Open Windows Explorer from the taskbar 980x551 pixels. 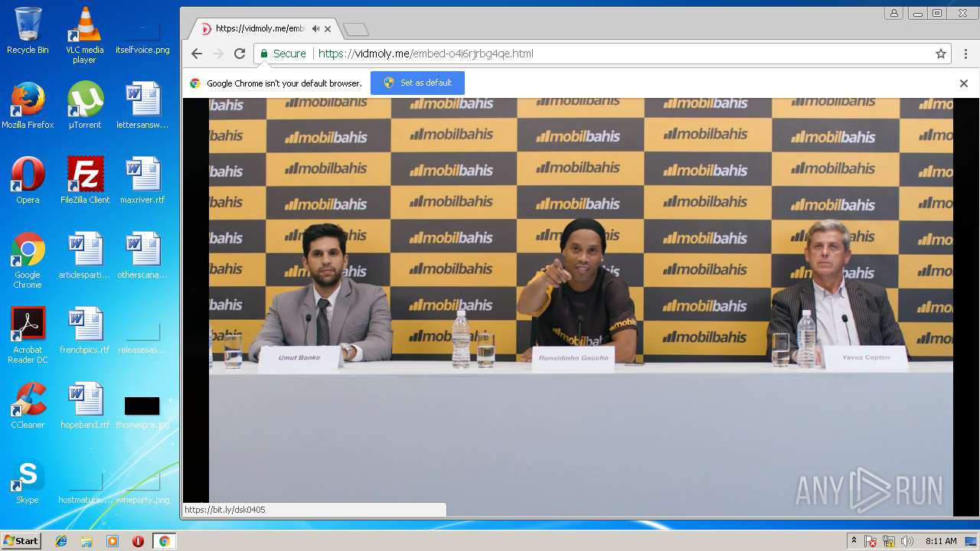[87, 541]
